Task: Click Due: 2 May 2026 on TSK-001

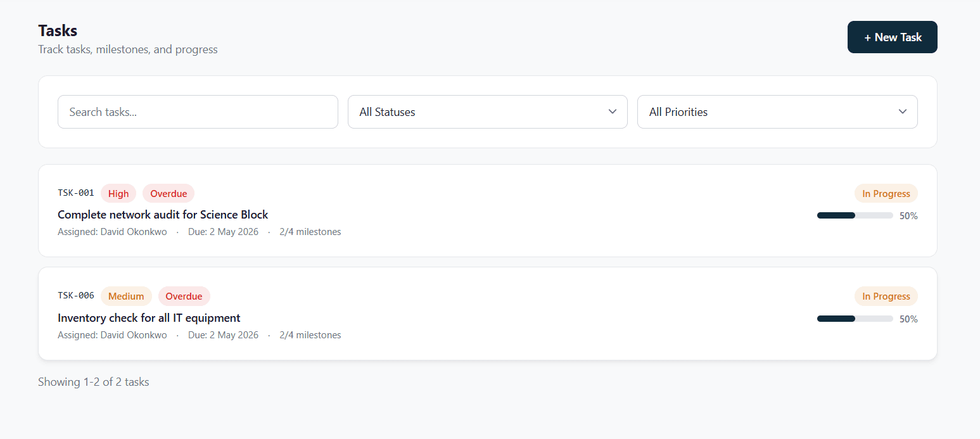Action: click(223, 232)
